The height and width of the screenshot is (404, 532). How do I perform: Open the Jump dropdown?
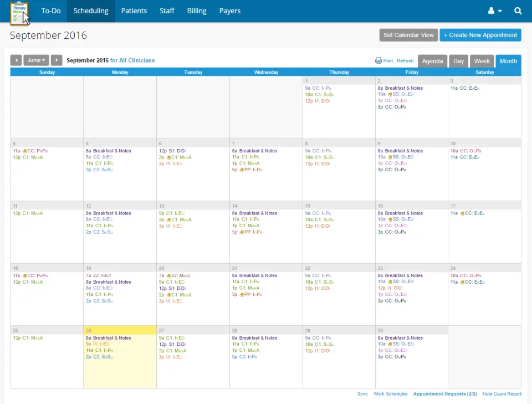36,60
